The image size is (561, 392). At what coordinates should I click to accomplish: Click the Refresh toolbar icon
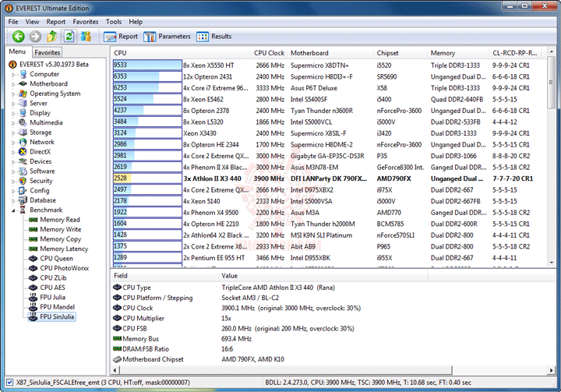point(69,36)
